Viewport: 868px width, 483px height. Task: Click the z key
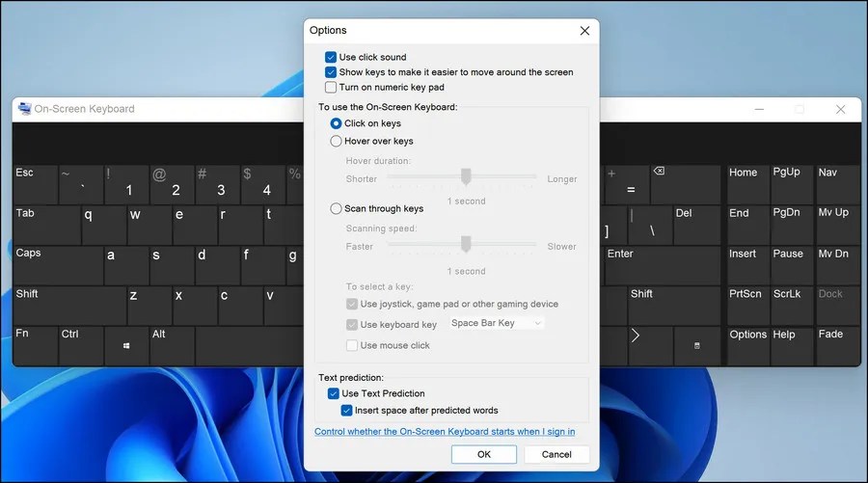tap(149, 306)
